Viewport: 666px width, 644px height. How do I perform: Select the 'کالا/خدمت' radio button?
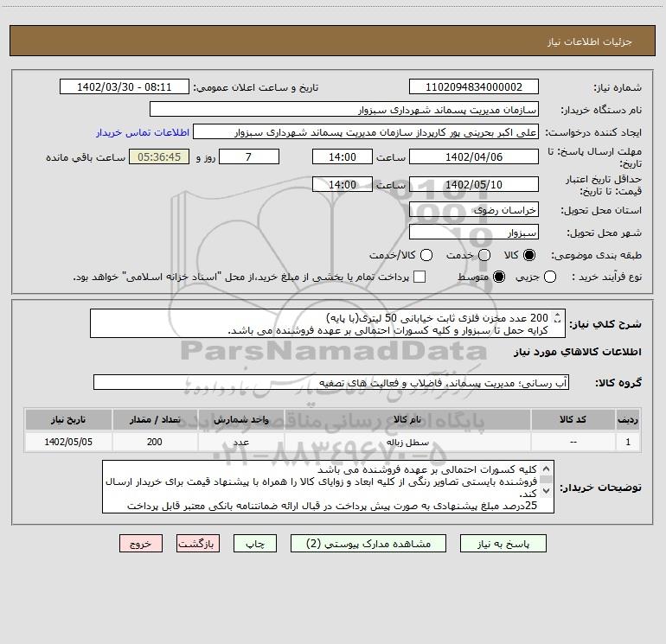tap(426, 255)
